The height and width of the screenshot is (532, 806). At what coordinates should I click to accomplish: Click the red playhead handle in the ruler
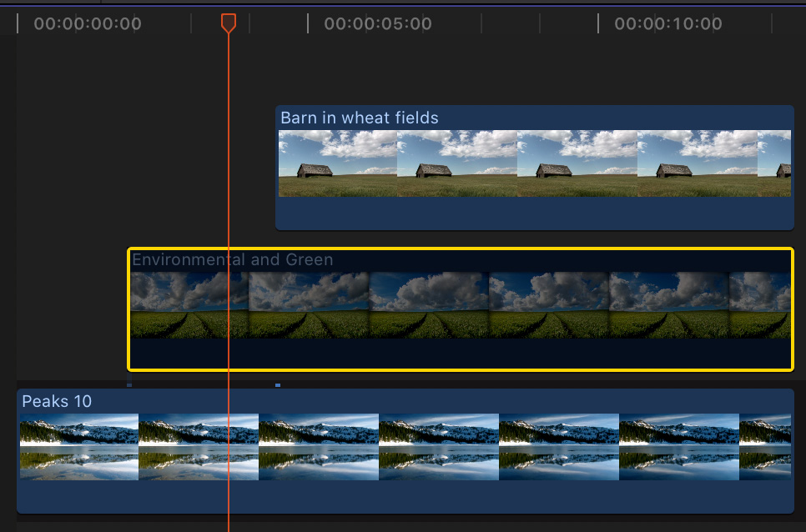click(x=228, y=23)
